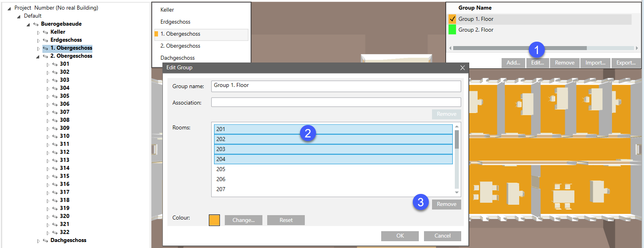Click orange marker beside 1. Obergeschoss in list
Image resolution: width=644 pixels, height=248 pixels.
tap(156, 34)
